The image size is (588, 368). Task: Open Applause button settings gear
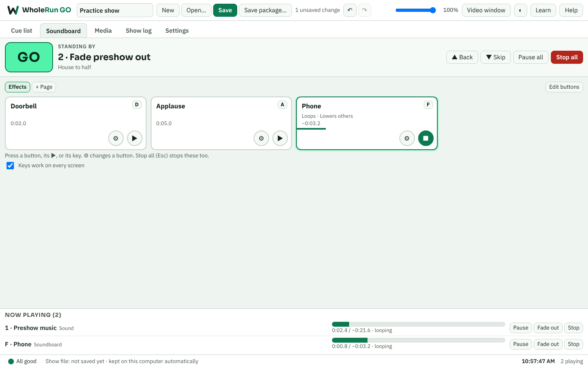coord(261,138)
